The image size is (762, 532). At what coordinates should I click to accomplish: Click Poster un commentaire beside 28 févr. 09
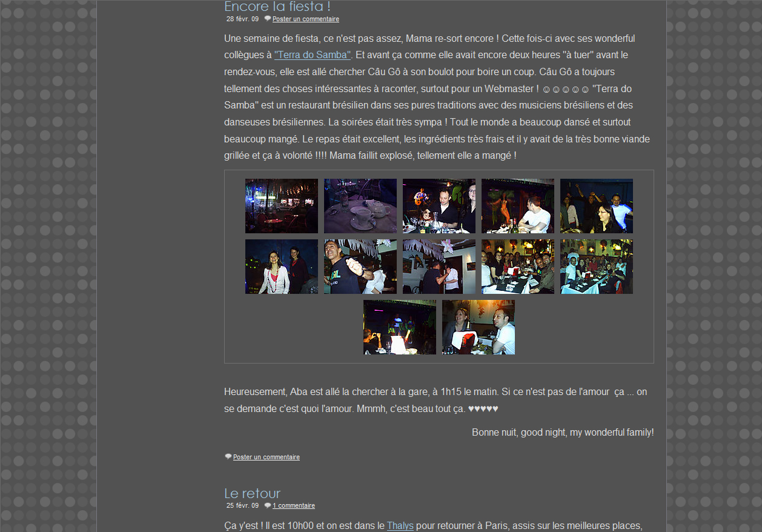click(305, 19)
